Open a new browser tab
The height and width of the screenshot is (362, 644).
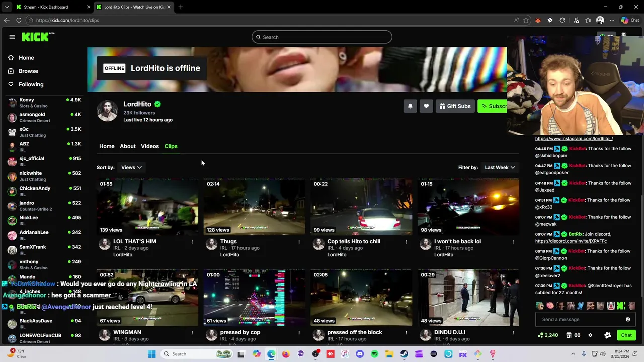pos(181,7)
